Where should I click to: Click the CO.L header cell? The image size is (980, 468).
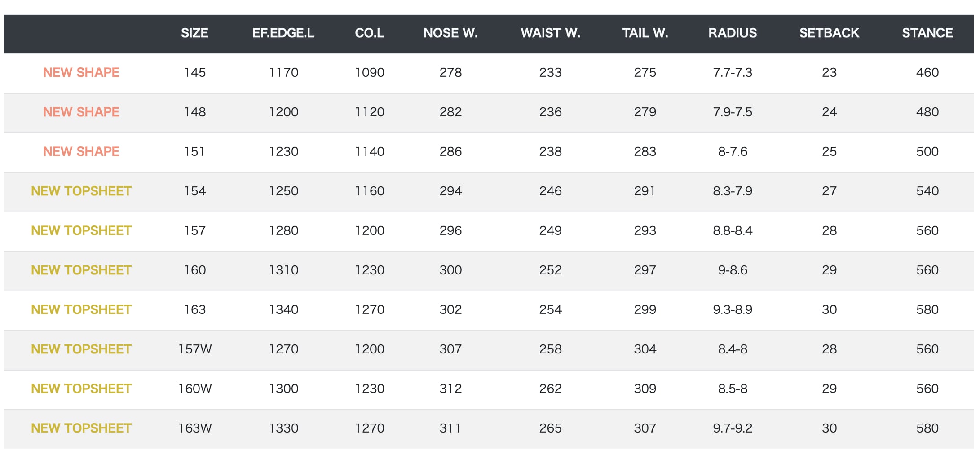click(370, 33)
